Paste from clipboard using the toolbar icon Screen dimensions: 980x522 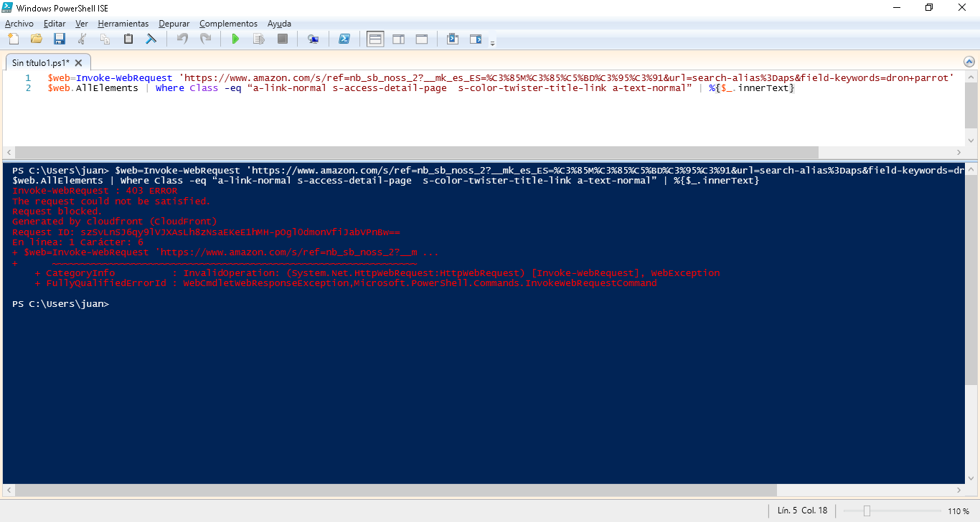pyautogui.click(x=128, y=39)
